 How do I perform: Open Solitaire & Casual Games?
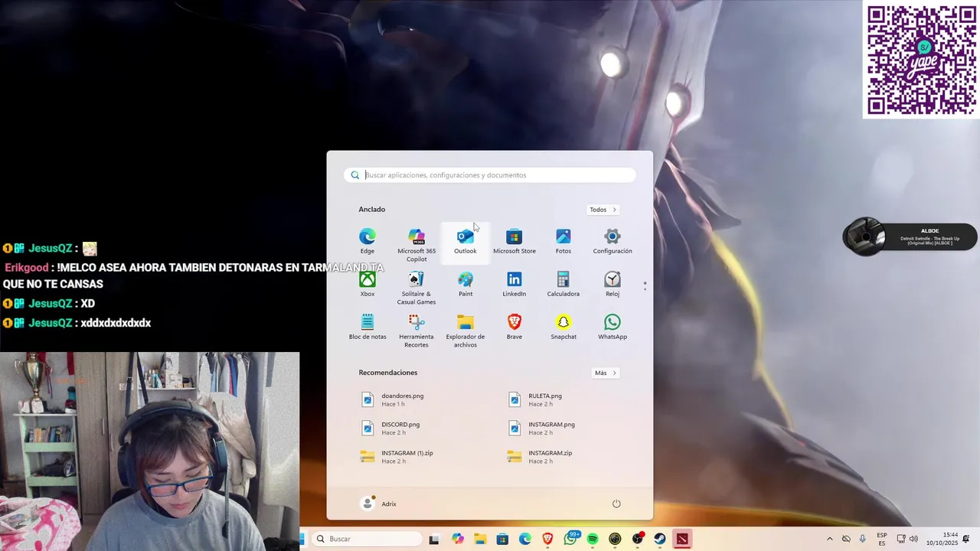pyautogui.click(x=416, y=288)
